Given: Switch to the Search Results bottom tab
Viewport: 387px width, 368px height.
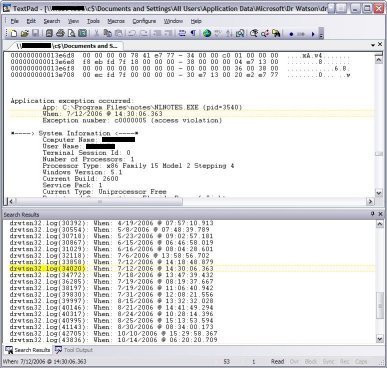Looking at the screenshot, I should point(28,350).
